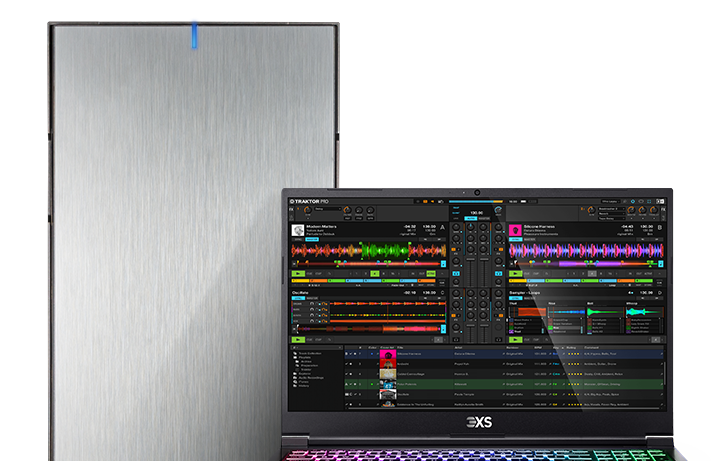Viewport: 720px width, 461px height.
Task: Click the master tempo knob above the mixer
Action: (498, 210)
